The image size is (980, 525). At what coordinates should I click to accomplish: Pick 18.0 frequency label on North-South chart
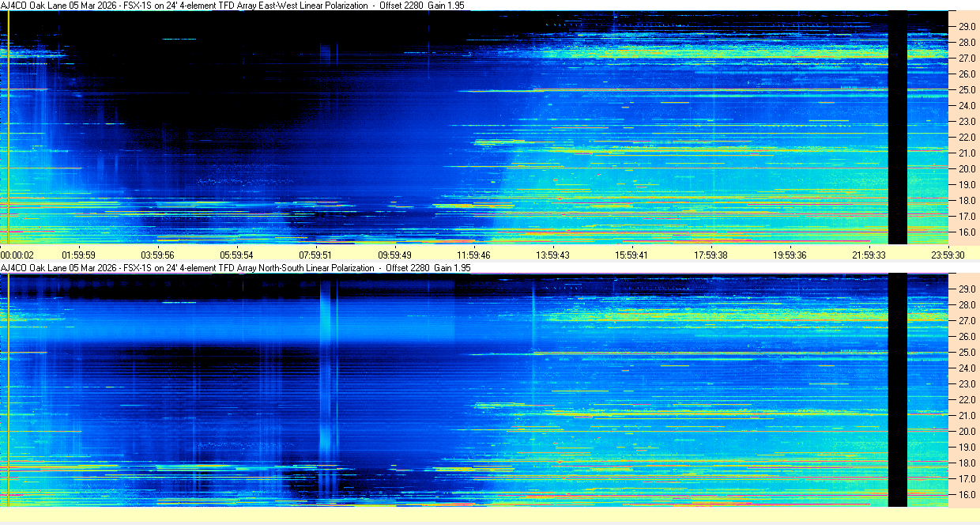tap(967, 463)
